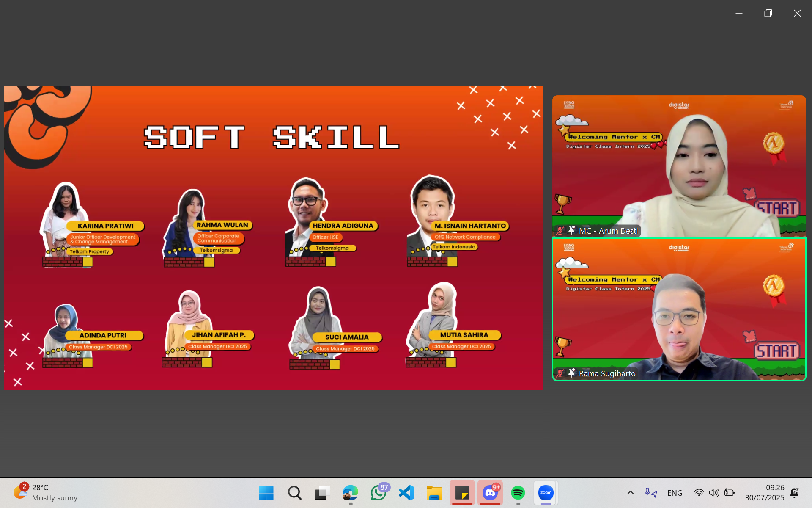This screenshot has height=508, width=812.
Task: Click pin icon on MC - Arum Desti tile
Action: 571,230
